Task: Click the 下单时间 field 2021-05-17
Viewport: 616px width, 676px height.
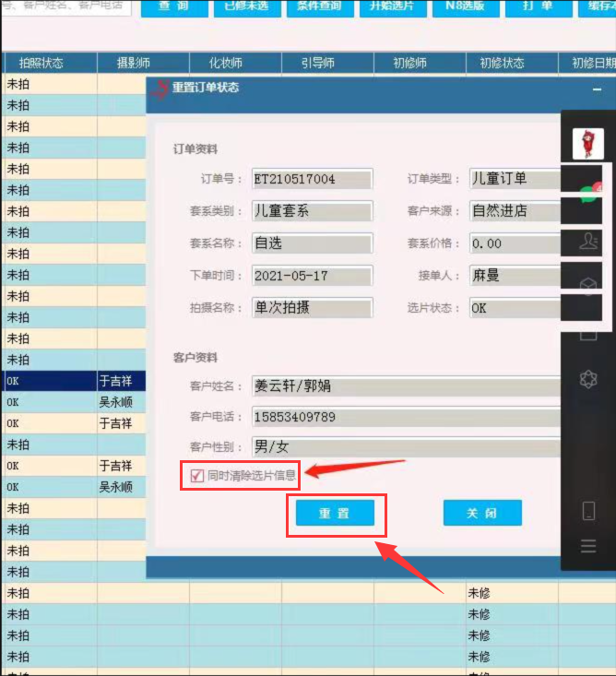Action: [312, 276]
